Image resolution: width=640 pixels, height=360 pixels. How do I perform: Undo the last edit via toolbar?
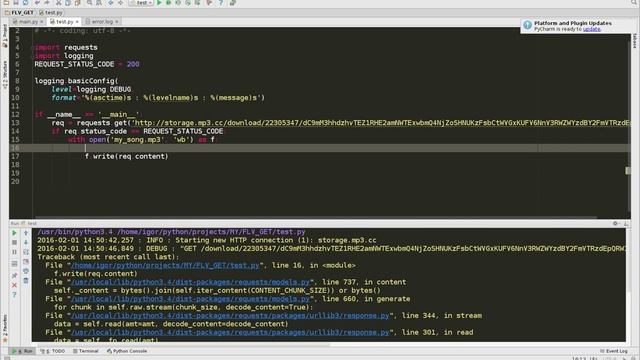point(37,3)
